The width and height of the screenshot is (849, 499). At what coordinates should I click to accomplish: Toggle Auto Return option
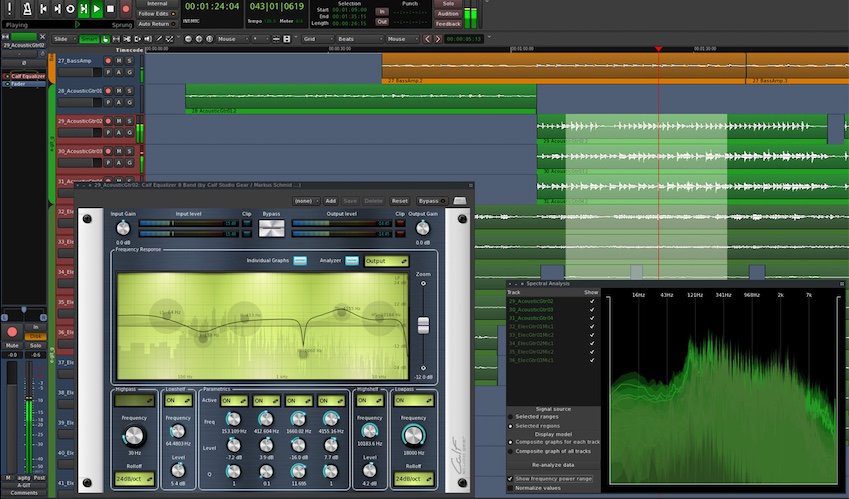[x=156, y=24]
